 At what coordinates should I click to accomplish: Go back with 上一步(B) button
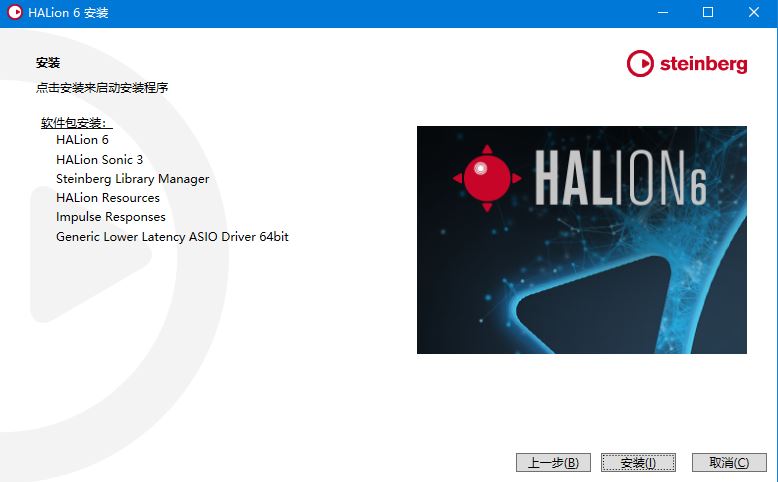pyautogui.click(x=553, y=463)
